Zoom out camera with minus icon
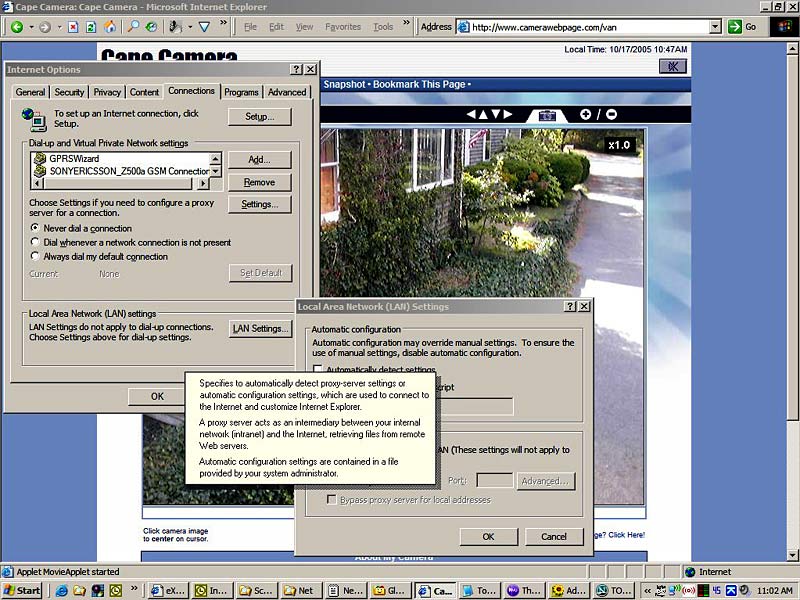 [611, 115]
